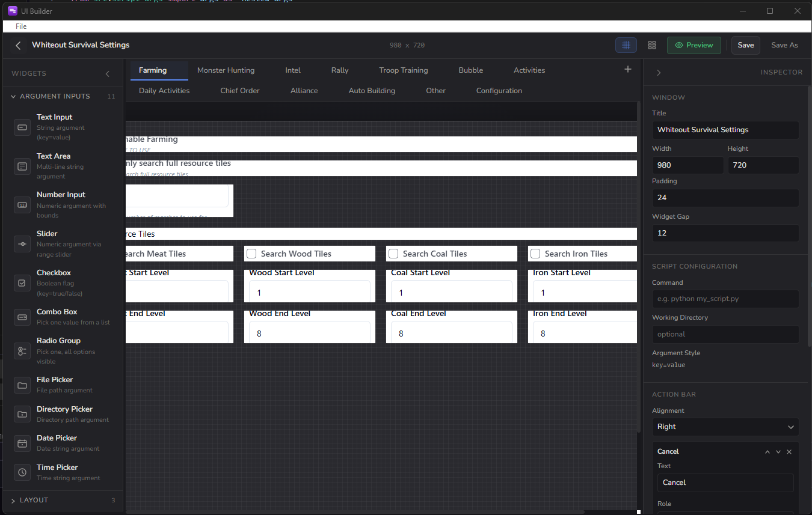Viewport: 812px width, 515px height.
Task: Collapse the Argument Inputs section
Action: pyautogui.click(x=63, y=96)
